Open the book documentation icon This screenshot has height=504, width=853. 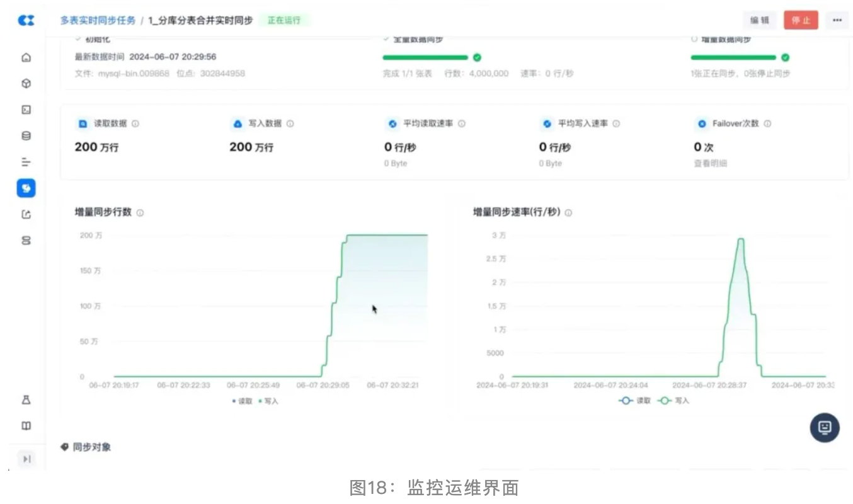coord(26,426)
